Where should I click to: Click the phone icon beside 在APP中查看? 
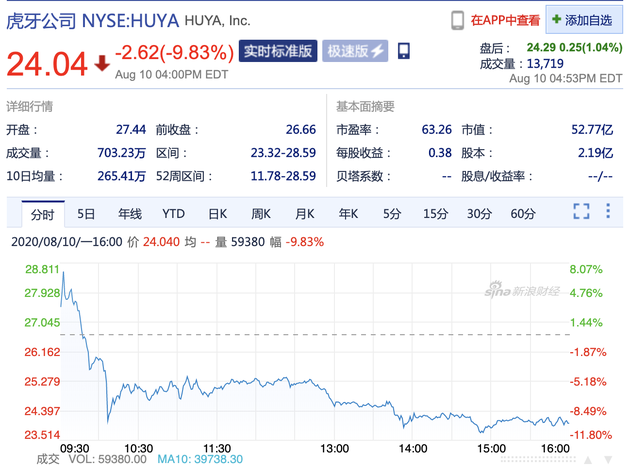coord(457,20)
